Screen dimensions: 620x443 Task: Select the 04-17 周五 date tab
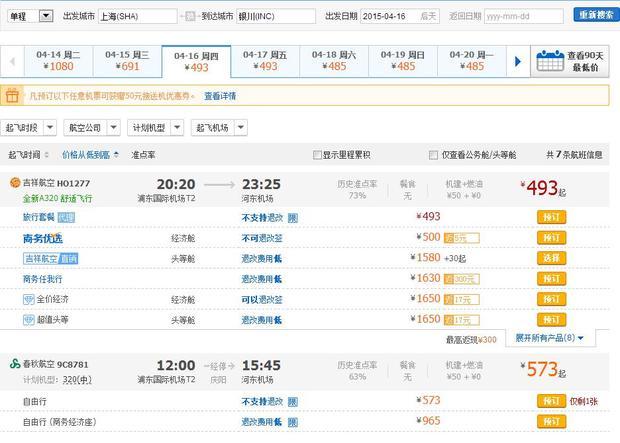click(x=265, y=61)
